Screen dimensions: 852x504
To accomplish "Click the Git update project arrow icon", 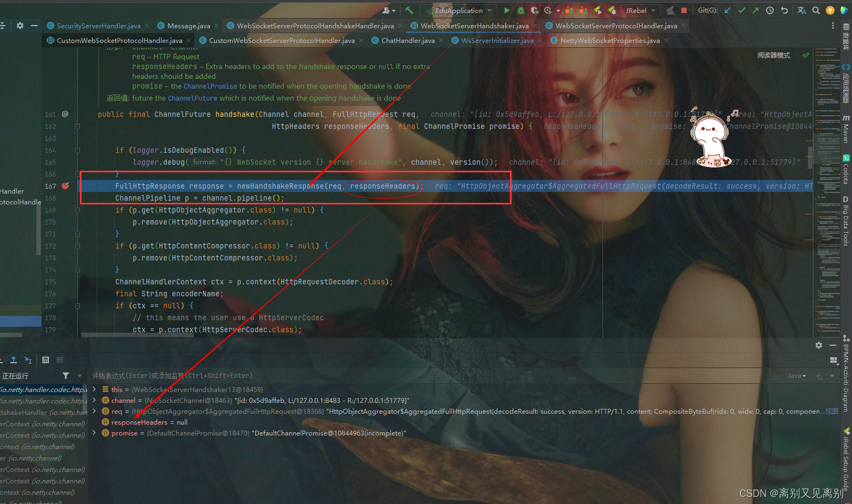I will (x=727, y=10).
